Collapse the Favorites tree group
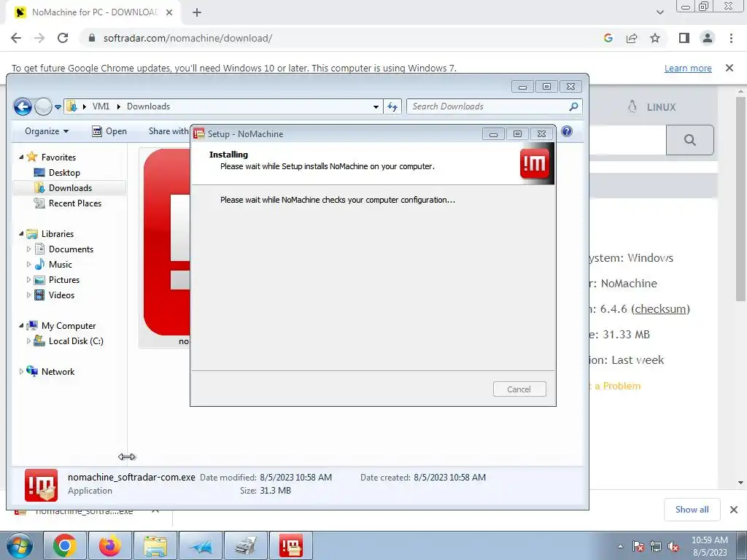 point(21,157)
